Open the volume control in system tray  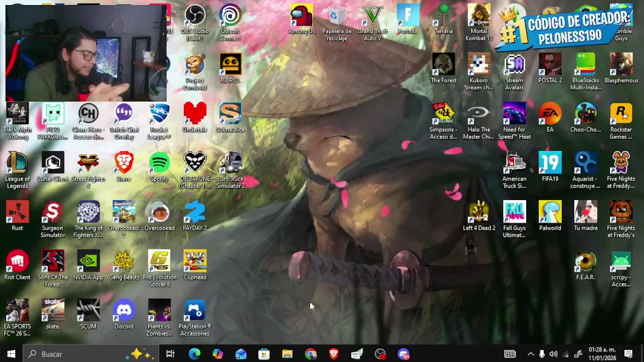tap(553, 354)
